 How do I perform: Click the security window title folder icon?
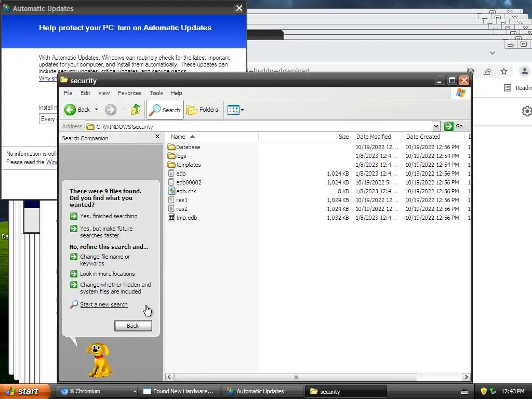[64, 80]
